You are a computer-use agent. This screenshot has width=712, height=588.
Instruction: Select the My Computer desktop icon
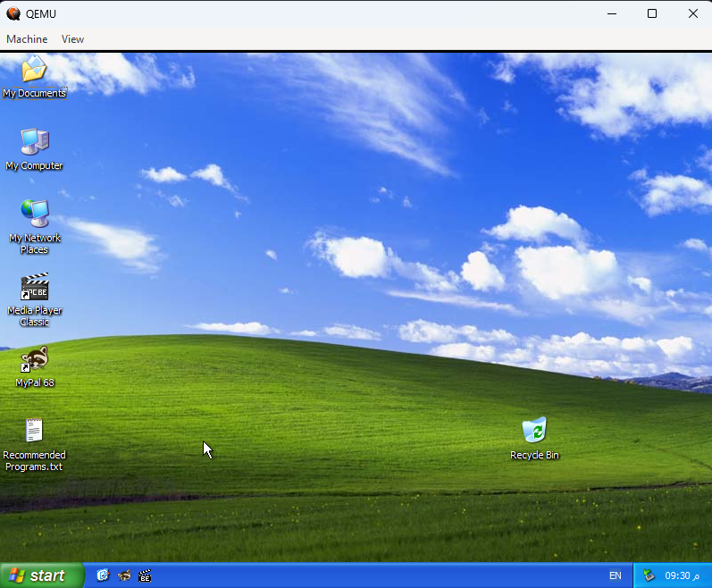coord(35,149)
